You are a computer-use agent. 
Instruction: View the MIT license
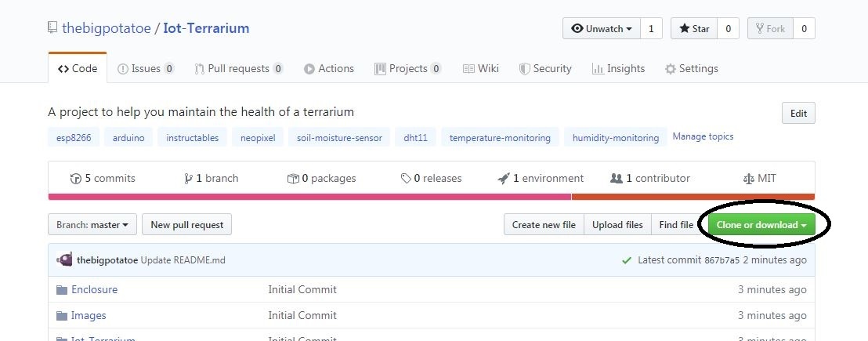[x=760, y=178]
